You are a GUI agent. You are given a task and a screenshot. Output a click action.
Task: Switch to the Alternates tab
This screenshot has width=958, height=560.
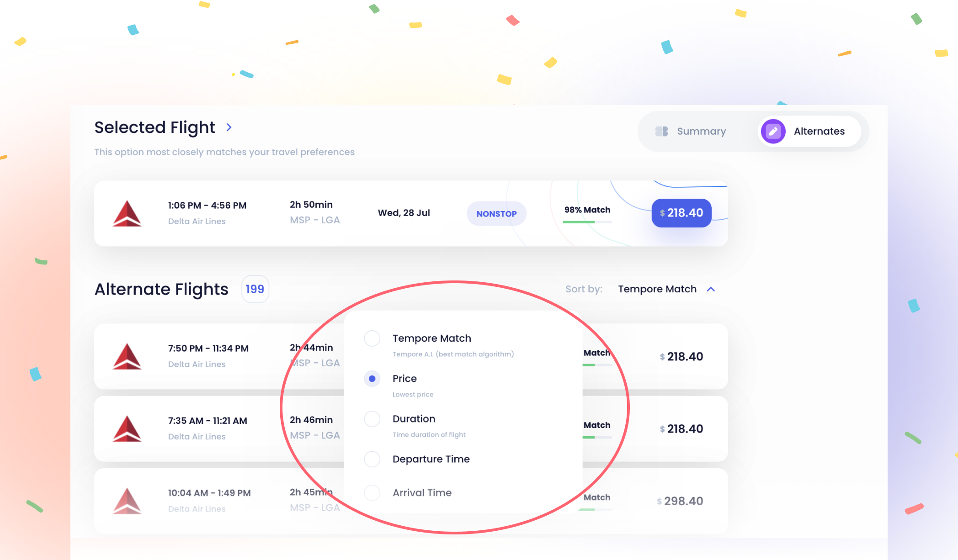(809, 131)
